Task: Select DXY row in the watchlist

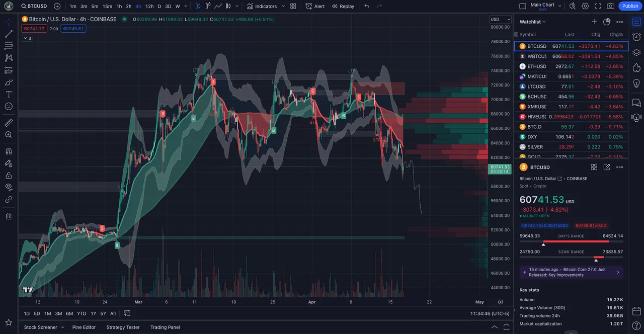Action: (x=571, y=137)
